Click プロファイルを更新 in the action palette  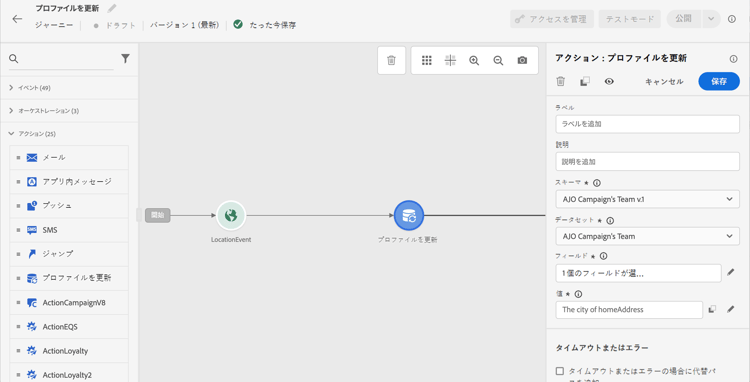coord(69,278)
